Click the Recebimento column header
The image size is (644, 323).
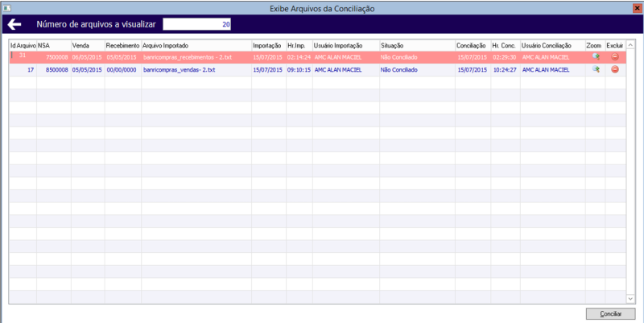pos(123,45)
